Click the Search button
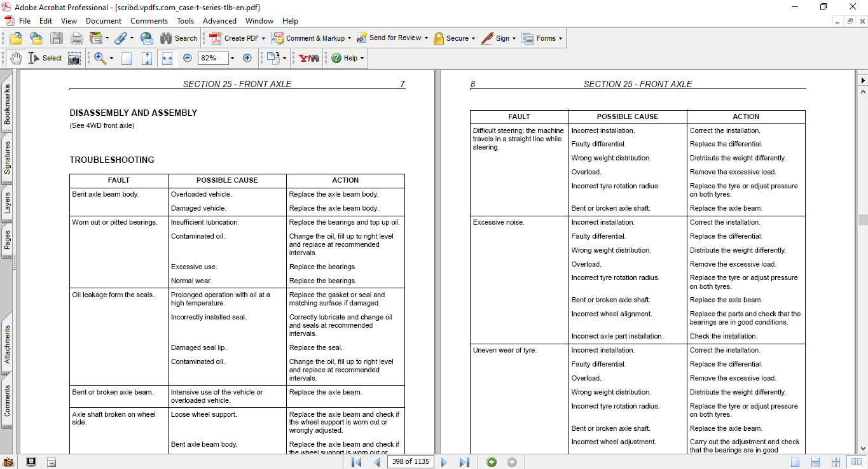The image size is (868, 469). (179, 38)
